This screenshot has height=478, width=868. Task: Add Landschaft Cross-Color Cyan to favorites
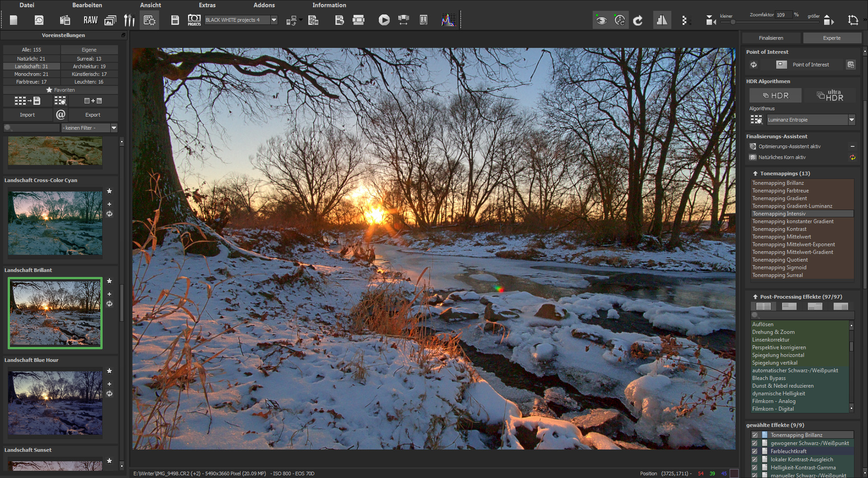click(109, 191)
